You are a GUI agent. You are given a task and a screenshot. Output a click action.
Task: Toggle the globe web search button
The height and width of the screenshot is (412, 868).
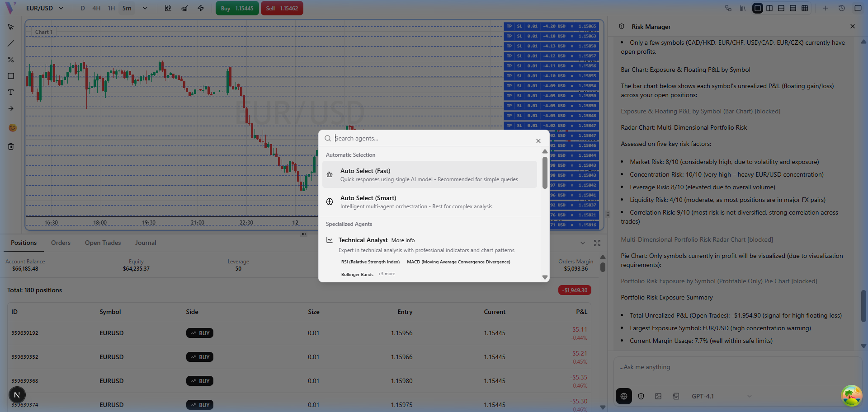624,396
